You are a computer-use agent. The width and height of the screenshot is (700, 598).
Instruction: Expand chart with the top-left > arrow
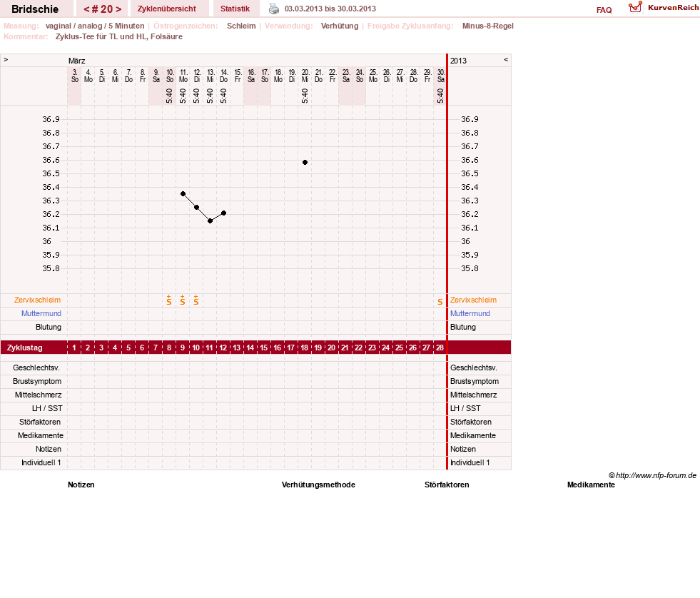[x=6, y=59]
